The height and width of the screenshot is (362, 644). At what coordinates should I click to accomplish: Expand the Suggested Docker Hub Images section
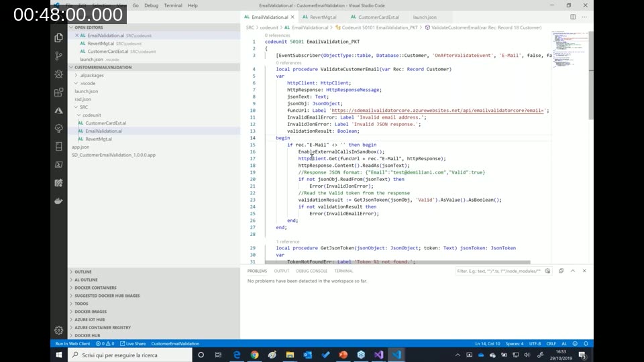(107, 296)
